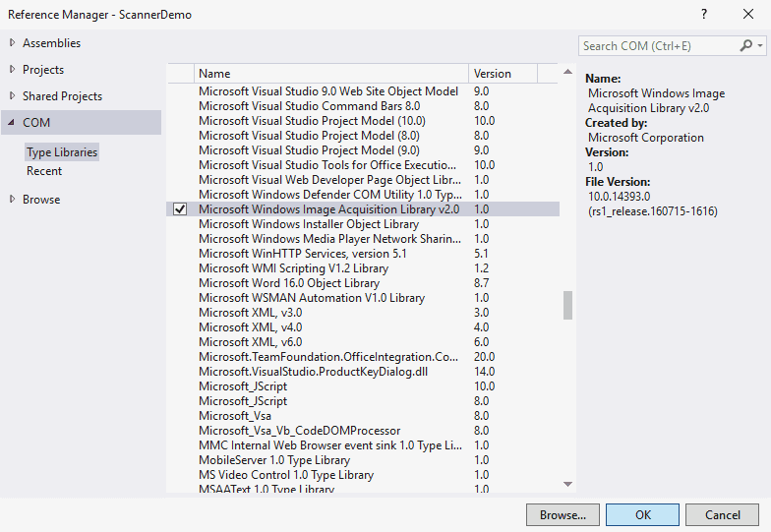Confirm with the OK button
This screenshot has width=771, height=532.
[643, 515]
